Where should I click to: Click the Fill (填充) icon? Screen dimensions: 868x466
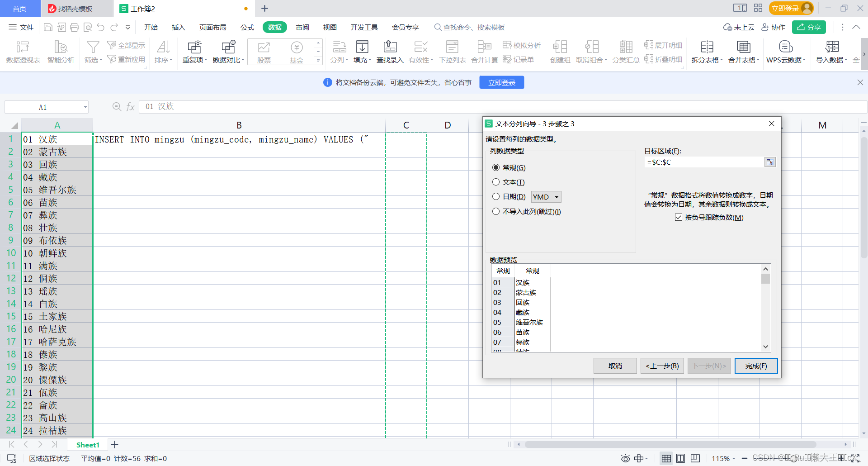pos(362,47)
